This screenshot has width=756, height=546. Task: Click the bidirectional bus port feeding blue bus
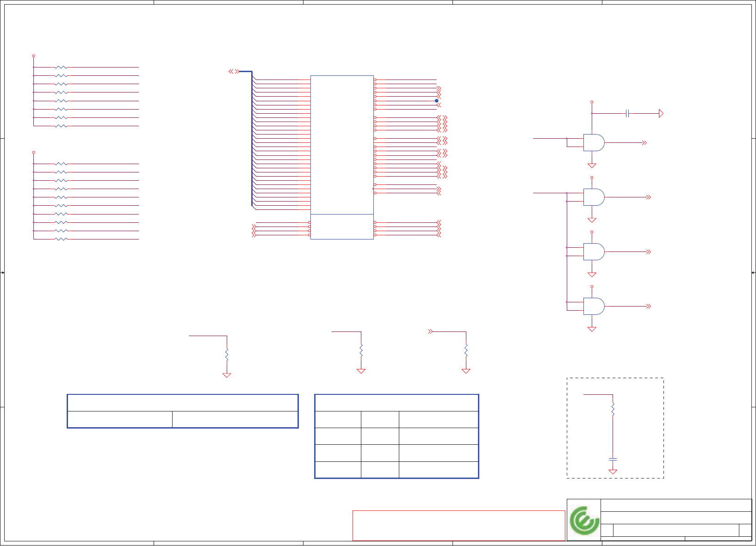pyautogui.click(x=234, y=71)
